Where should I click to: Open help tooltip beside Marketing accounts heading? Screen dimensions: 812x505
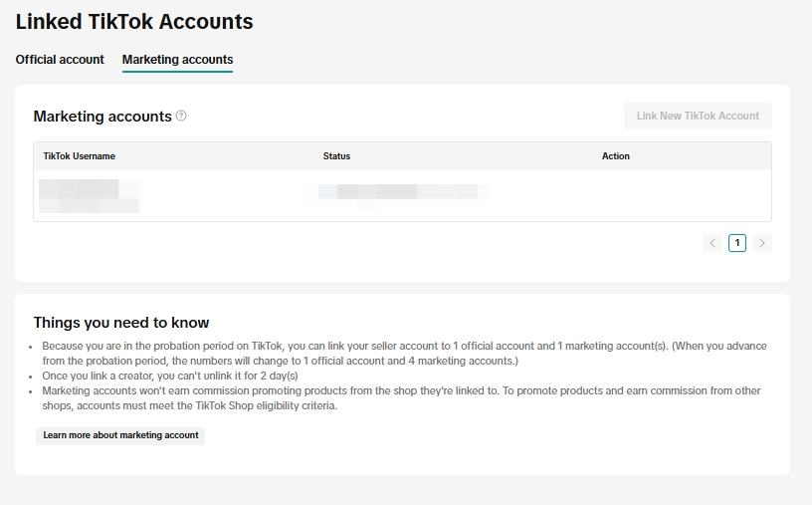pos(181,116)
